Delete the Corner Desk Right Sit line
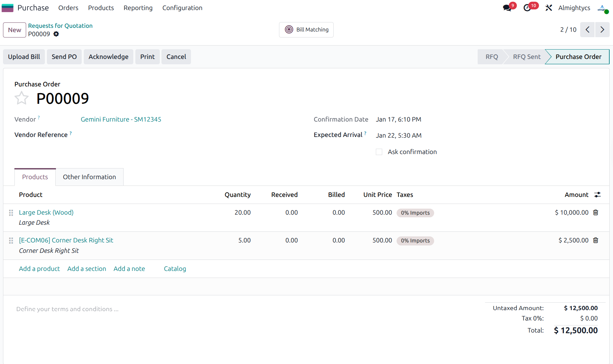 pyautogui.click(x=596, y=240)
